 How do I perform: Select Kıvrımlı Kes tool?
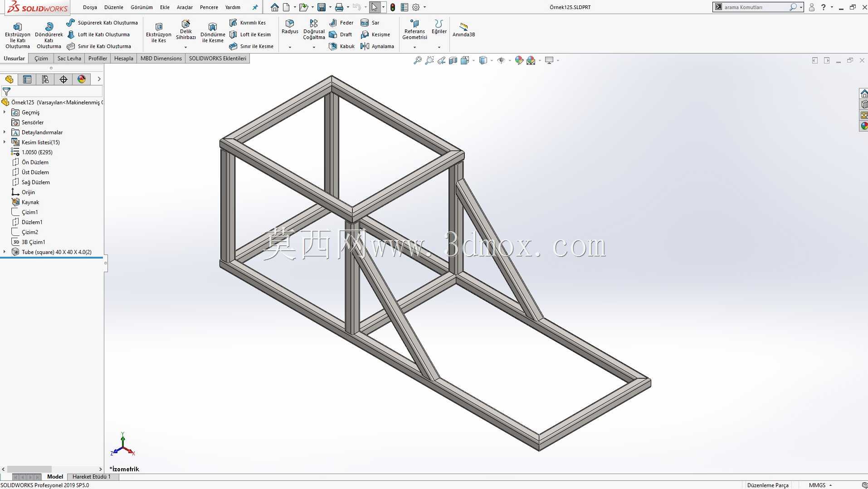pos(248,23)
